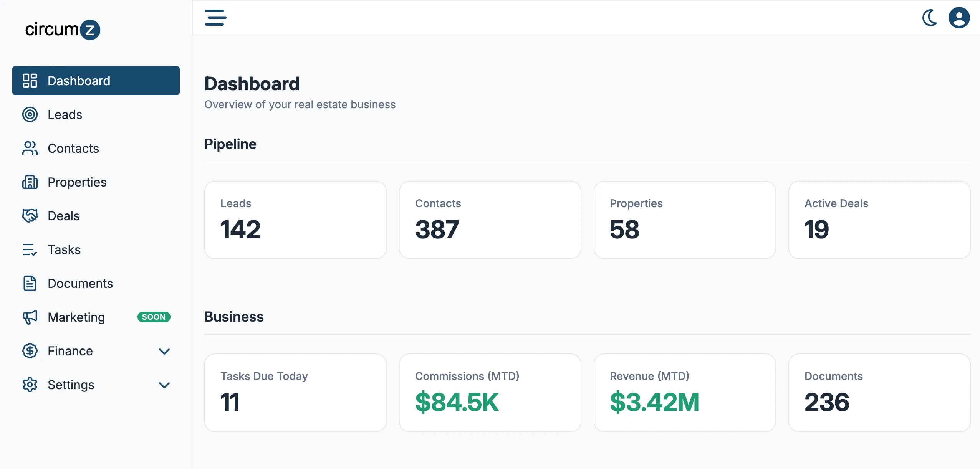Toggle the sidebar with the hamburger icon
Screen dimensions: 980x469
click(216, 18)
